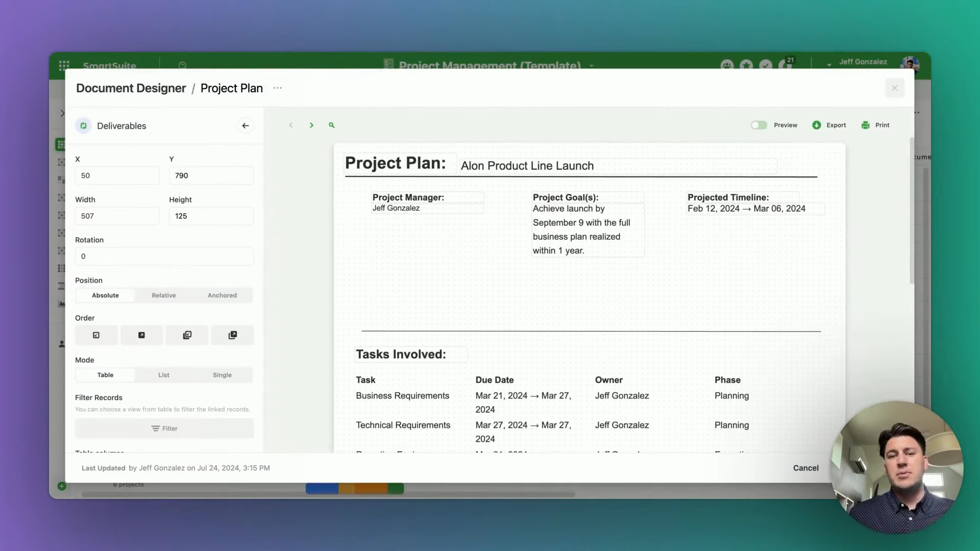Open dropdown arrow beside Project Management title
Image resolution: width=980 pixels, height=551 pixels.
592,66
